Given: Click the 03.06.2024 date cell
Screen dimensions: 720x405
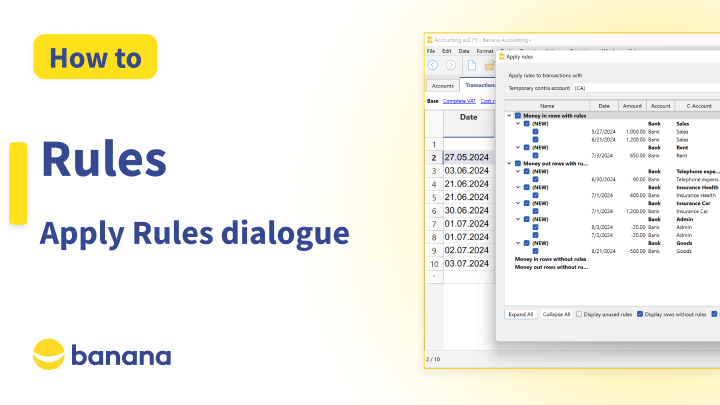Looking at the screenshot, I should click(x=468, y=171).
